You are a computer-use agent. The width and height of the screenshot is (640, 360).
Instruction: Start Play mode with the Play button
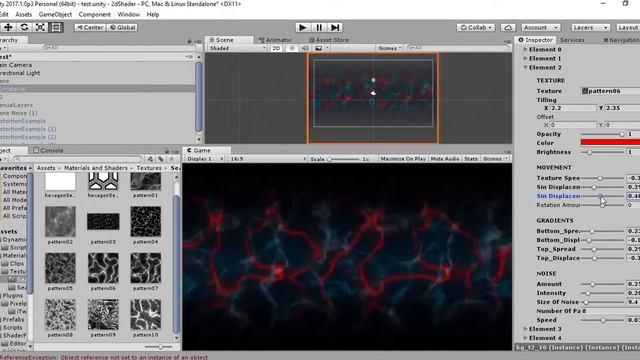[302, 27]
